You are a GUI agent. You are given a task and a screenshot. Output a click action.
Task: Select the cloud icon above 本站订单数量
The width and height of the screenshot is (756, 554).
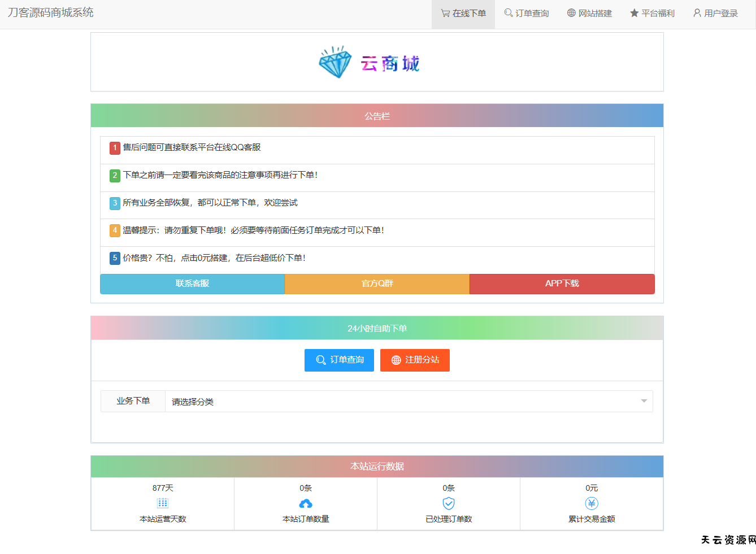[306, 503]
